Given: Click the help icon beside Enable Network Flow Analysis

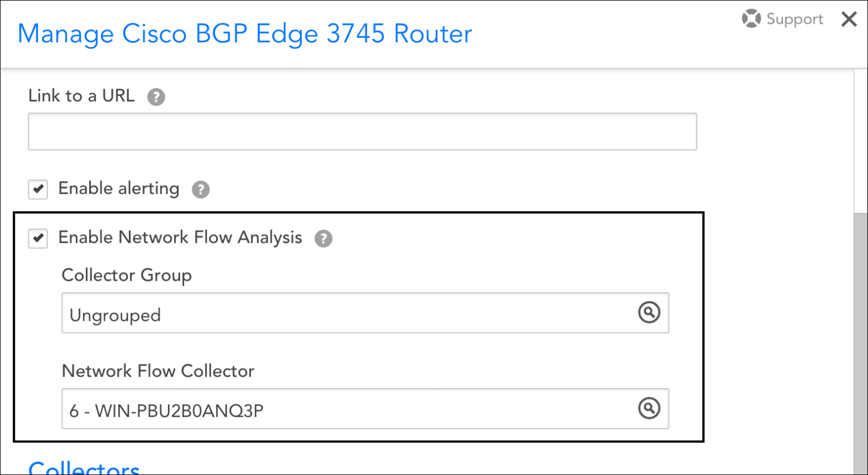Looking at the screenshot, I should click(x=323, y=238).
